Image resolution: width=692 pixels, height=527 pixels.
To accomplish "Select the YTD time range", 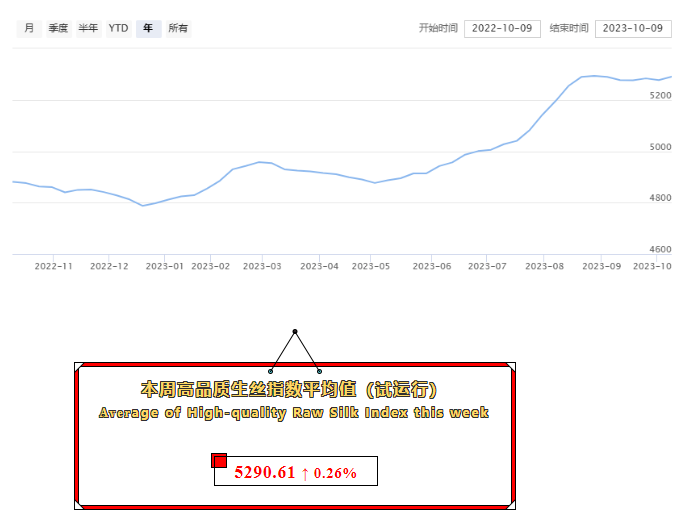I will [118, 28].
